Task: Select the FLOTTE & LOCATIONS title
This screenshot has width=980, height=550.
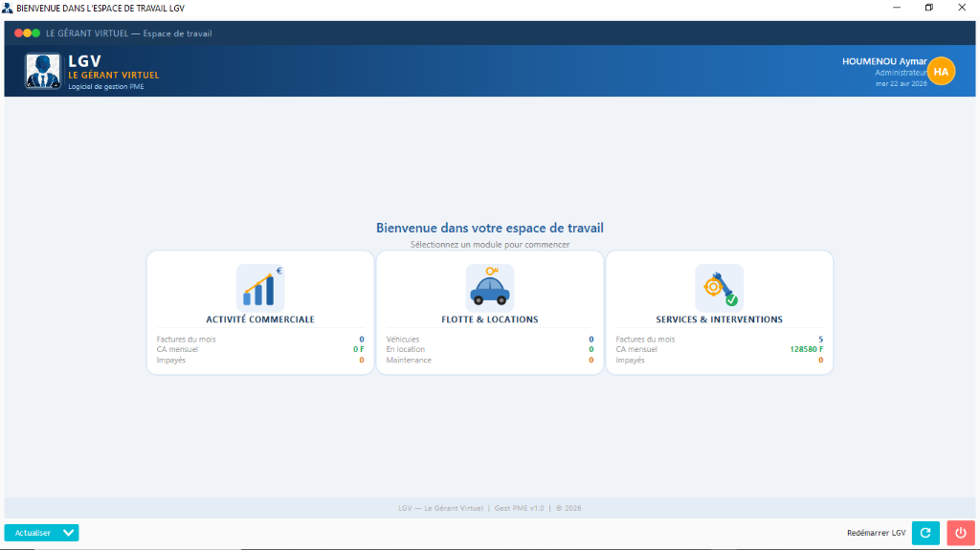Action: [x=489, y=319]
